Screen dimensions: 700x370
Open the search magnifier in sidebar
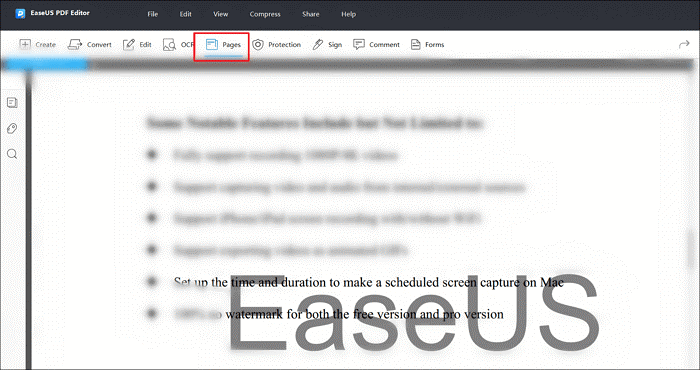(x=12, y=154)
